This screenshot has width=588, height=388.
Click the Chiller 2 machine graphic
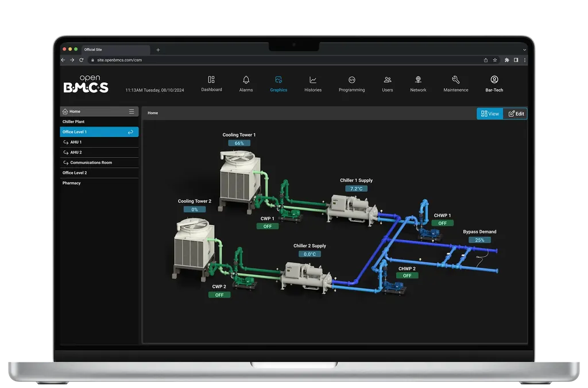[x=307, y=277]
